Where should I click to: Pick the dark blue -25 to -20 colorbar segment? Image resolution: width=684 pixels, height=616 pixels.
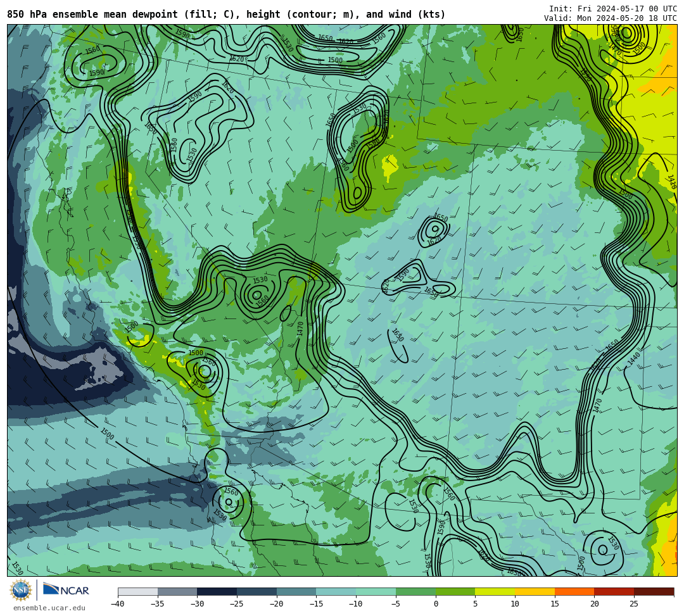[x=257, y=591]
